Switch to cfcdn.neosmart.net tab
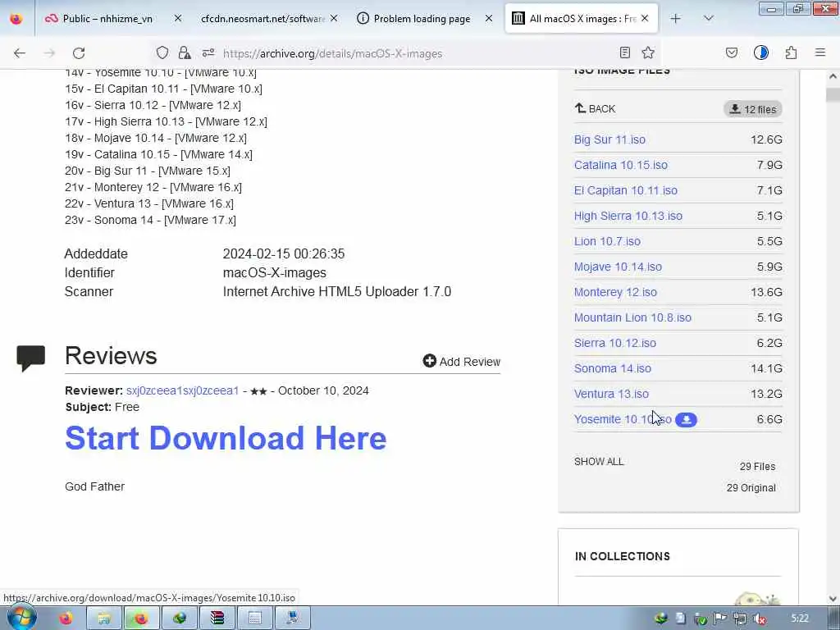 [x=268, y=19]
